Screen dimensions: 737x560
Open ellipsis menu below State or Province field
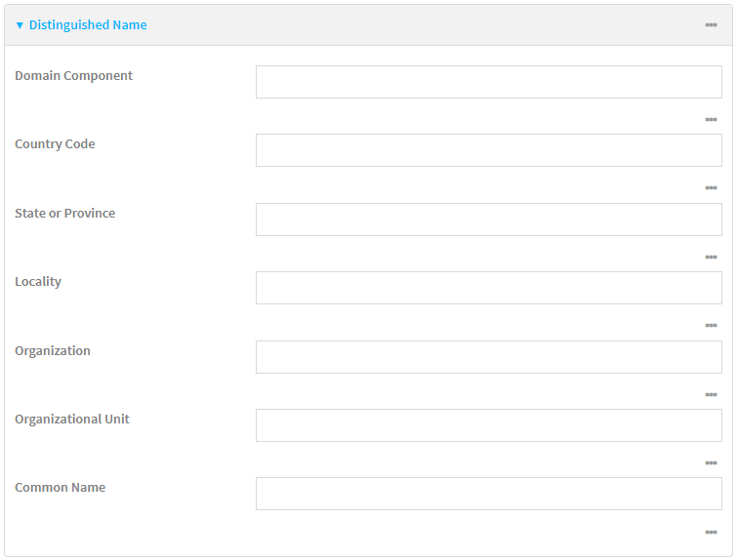[x=711, y=258]
